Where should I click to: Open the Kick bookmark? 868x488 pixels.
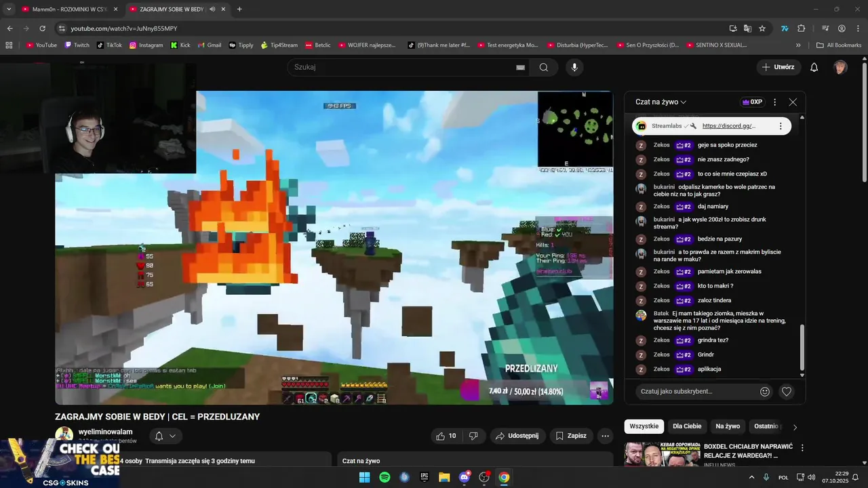180,45
